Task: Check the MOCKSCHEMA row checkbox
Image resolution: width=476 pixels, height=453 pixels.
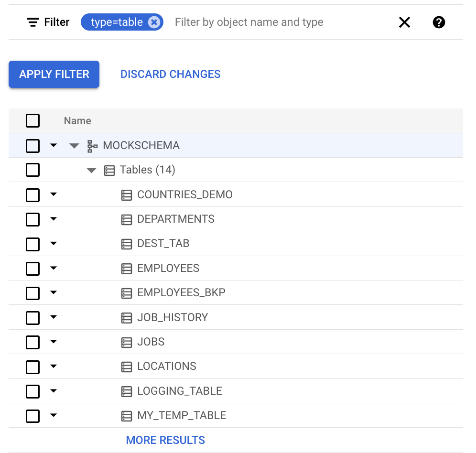Action: (32, 145)
